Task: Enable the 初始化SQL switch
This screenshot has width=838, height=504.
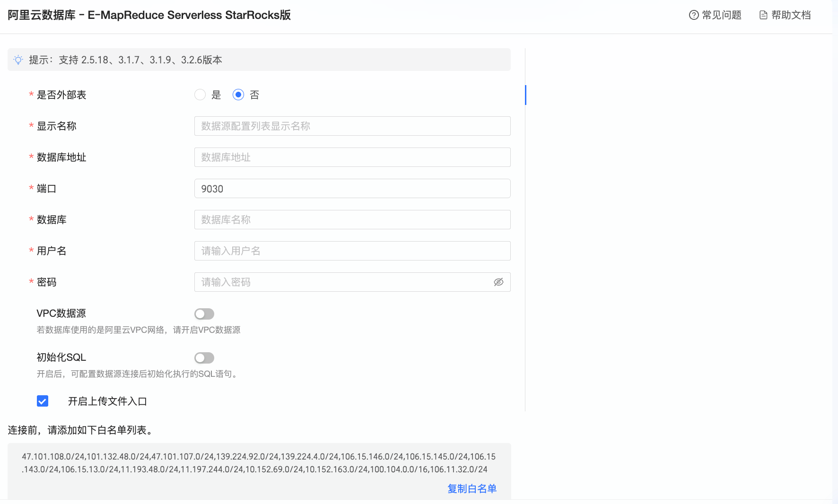Action: click(x=204, y=358)
